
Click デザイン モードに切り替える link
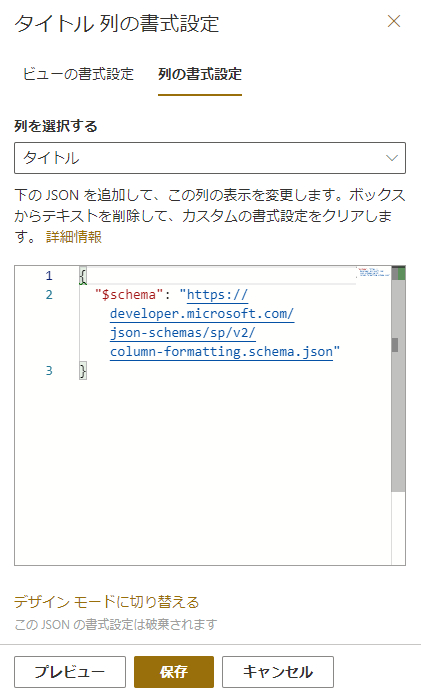point(107,602)
